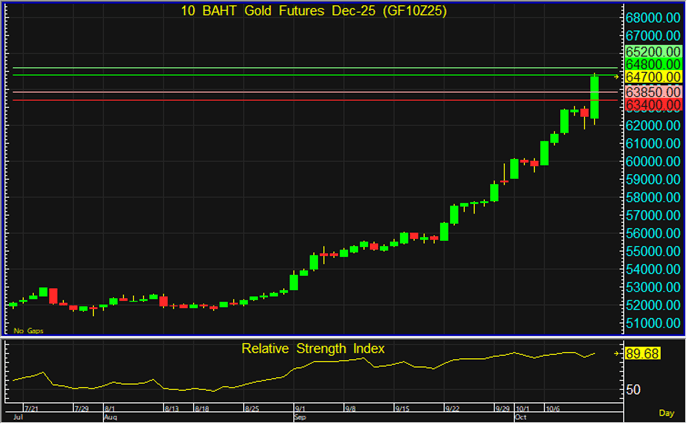Click the 'Day' timeframe label

666,413
